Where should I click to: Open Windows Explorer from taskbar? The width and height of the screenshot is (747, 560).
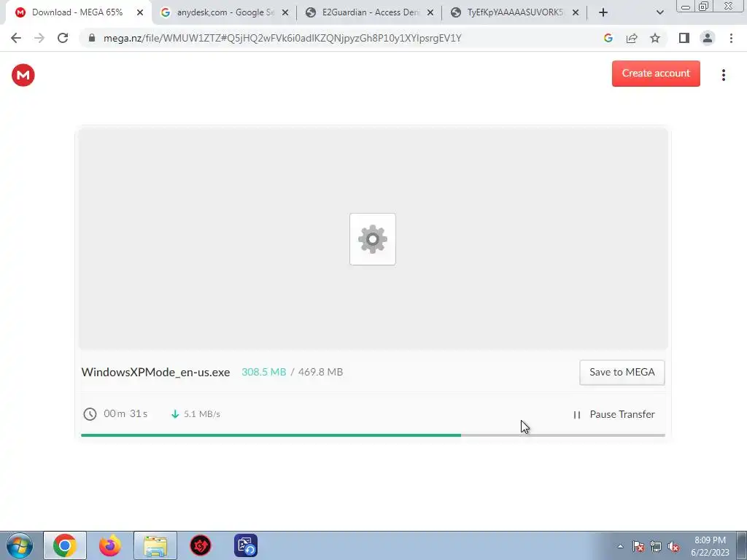coord(155,545)
